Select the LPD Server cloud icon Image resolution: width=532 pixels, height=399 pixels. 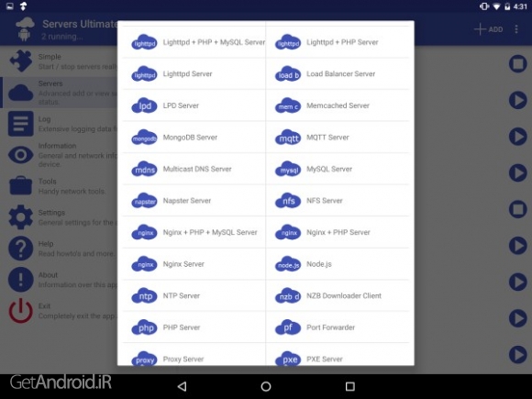[144, 105]
